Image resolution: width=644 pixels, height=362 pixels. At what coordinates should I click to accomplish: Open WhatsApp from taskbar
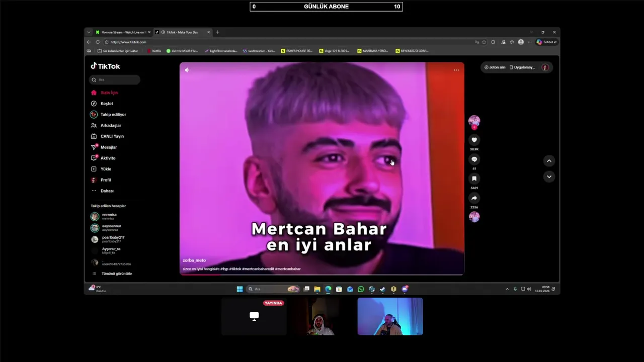point(361,289)
